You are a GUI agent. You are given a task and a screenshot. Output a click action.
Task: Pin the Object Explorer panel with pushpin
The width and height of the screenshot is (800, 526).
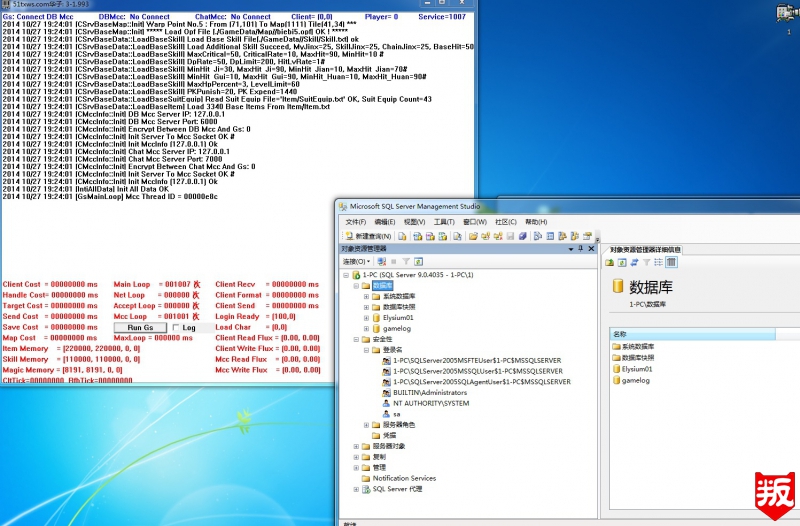[580, 248]
